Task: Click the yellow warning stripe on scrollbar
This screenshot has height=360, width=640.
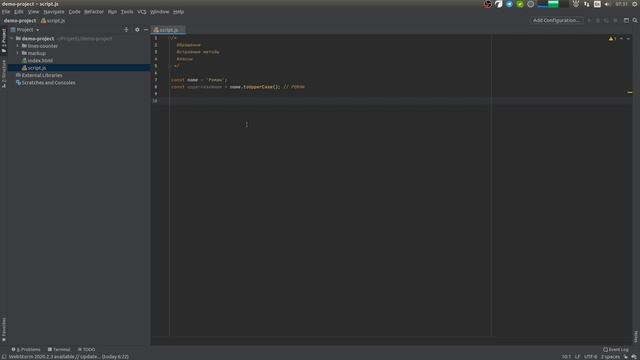Action: coord(629,93)
